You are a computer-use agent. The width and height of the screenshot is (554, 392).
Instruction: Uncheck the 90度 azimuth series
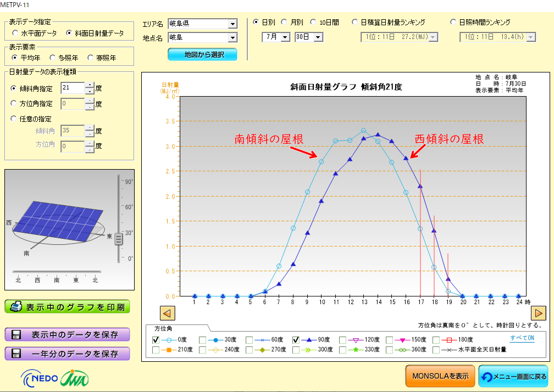pyautogui.click(x=296, y=340)
